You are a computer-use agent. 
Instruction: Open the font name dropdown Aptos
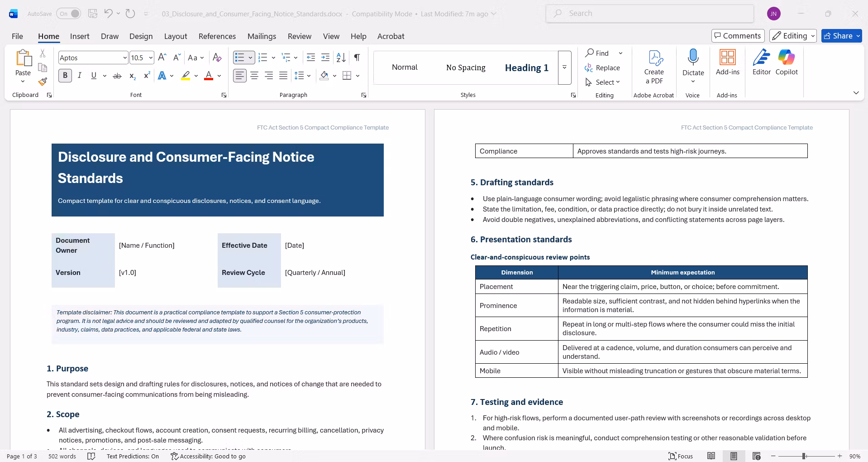124,58
